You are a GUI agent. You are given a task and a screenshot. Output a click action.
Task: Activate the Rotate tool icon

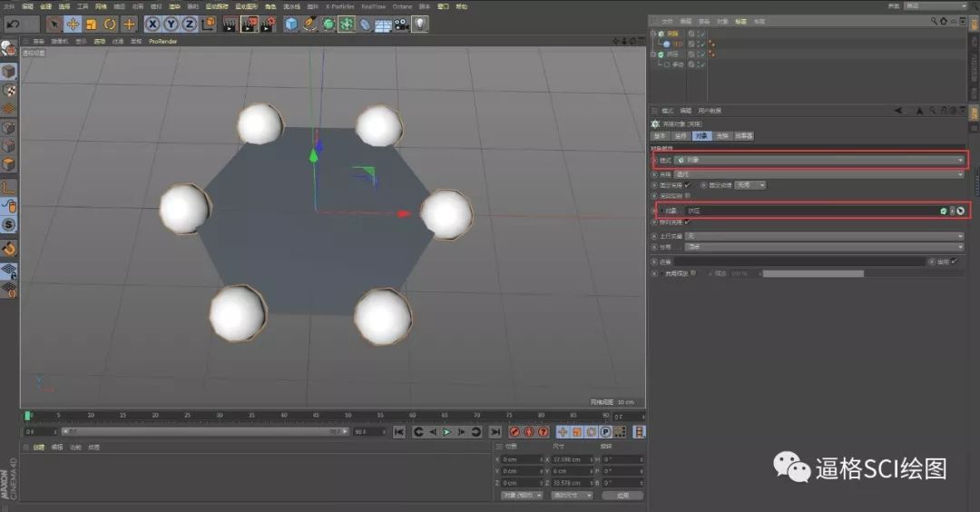pos(111,25)
